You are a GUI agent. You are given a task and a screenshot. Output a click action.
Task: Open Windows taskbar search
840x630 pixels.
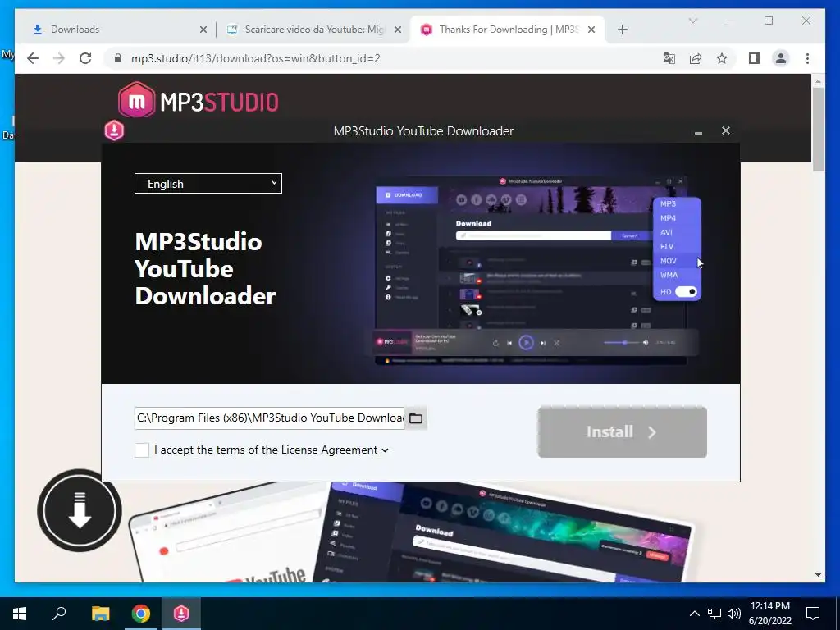pos(59,614)
